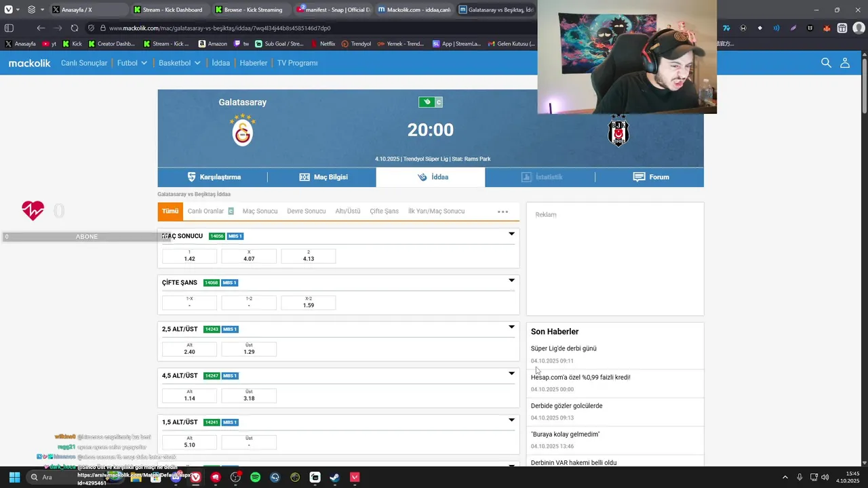Open Steam from the taskbar

click(x=334, y=477)
